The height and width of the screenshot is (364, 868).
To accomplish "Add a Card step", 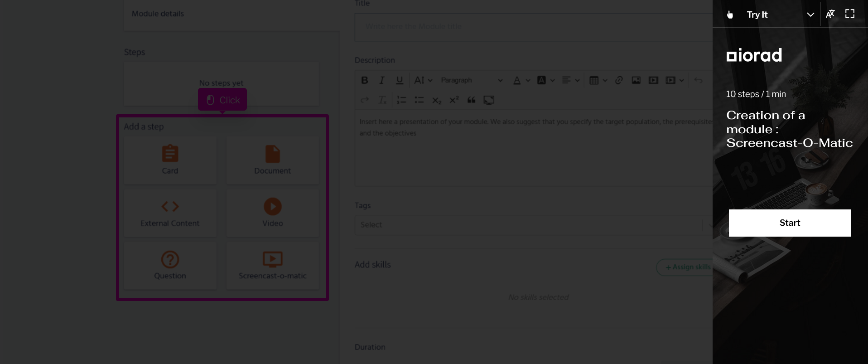I will tap(170, 160).
